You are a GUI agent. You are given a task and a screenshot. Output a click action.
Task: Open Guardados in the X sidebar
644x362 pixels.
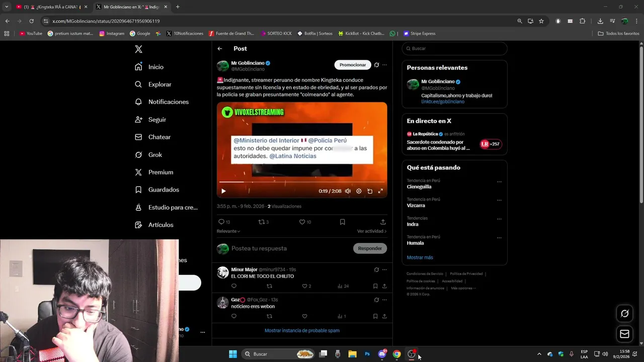click(x=156, y=190)
